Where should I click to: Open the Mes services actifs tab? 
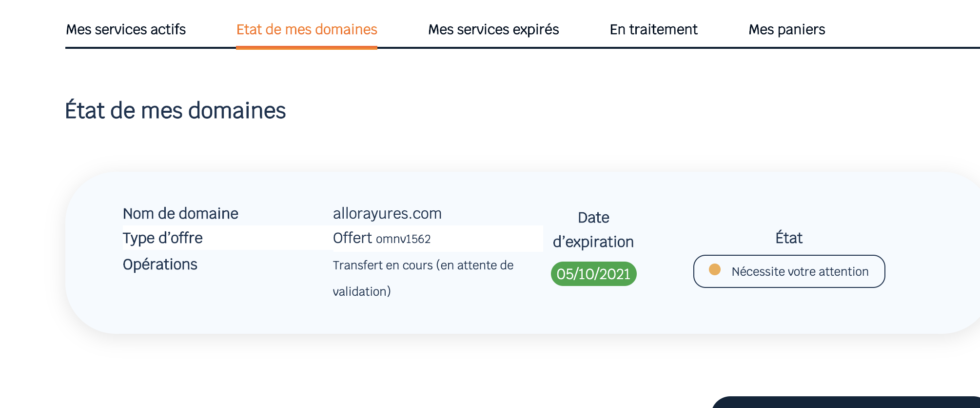coord(126,30)
